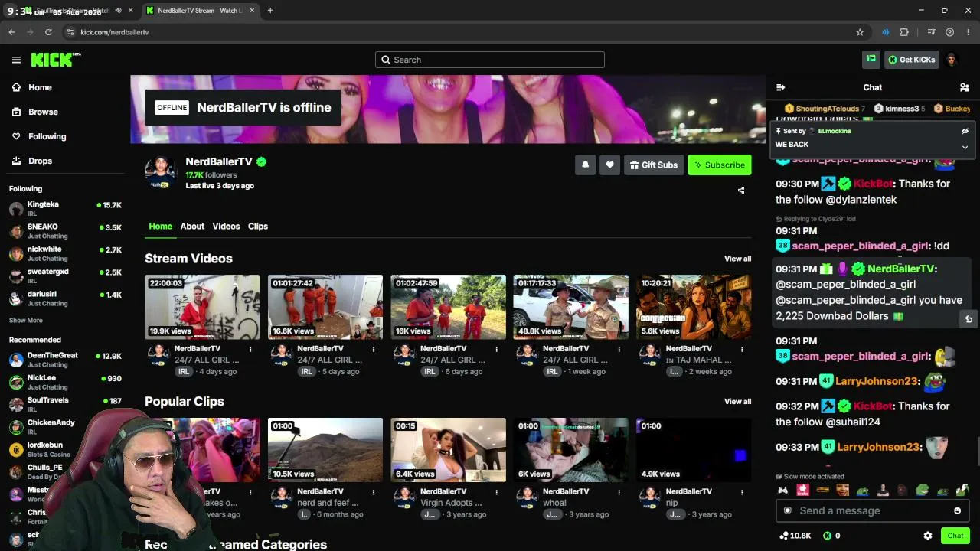Reply to the NerdBallerTV chat message
This screenshot has width=980, height=551.
(x=969, y=319)
